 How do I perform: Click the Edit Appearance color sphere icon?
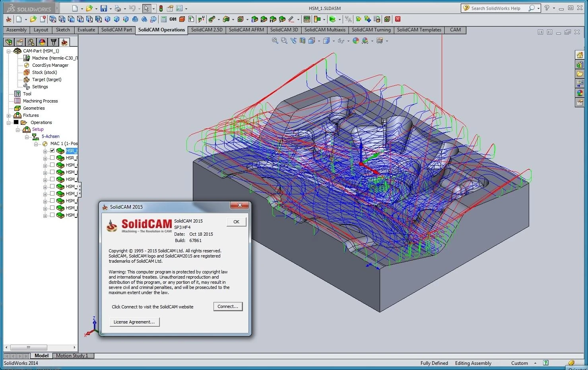click(356, 41)
